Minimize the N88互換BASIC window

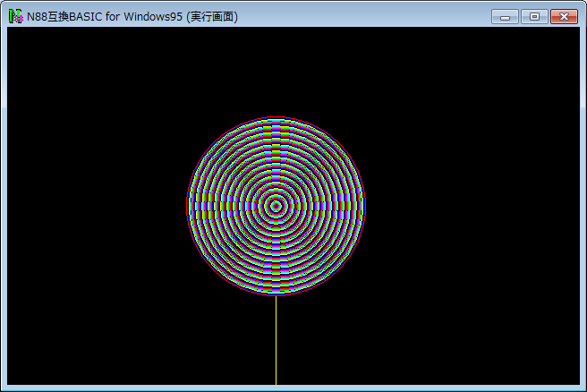coord(505,17)
